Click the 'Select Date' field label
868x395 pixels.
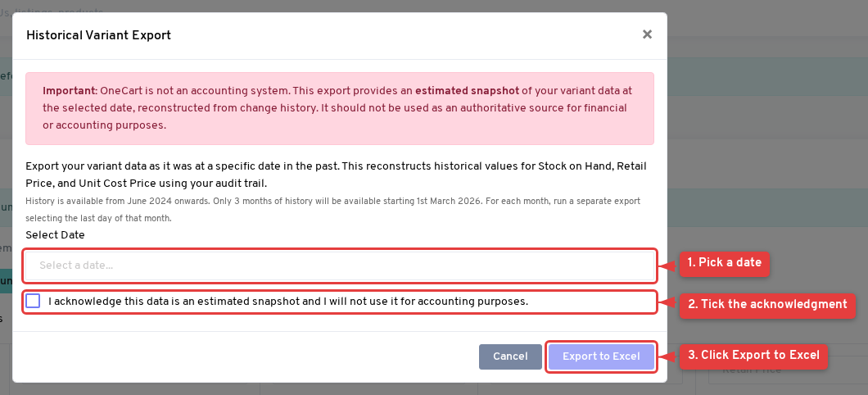click(x=55, y=235)
